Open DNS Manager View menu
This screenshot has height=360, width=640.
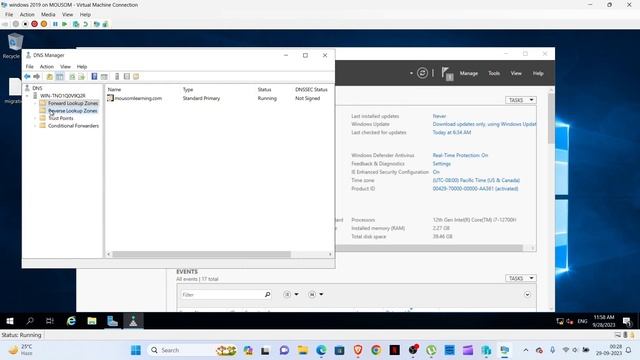(x=65, y=67)
